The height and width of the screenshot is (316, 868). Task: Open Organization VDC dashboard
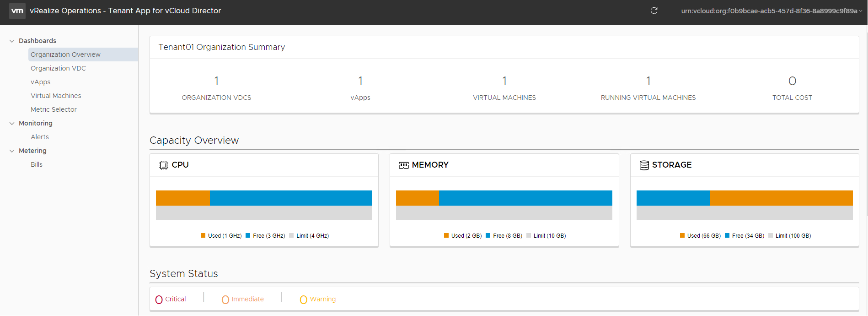(x=58, y=68)
